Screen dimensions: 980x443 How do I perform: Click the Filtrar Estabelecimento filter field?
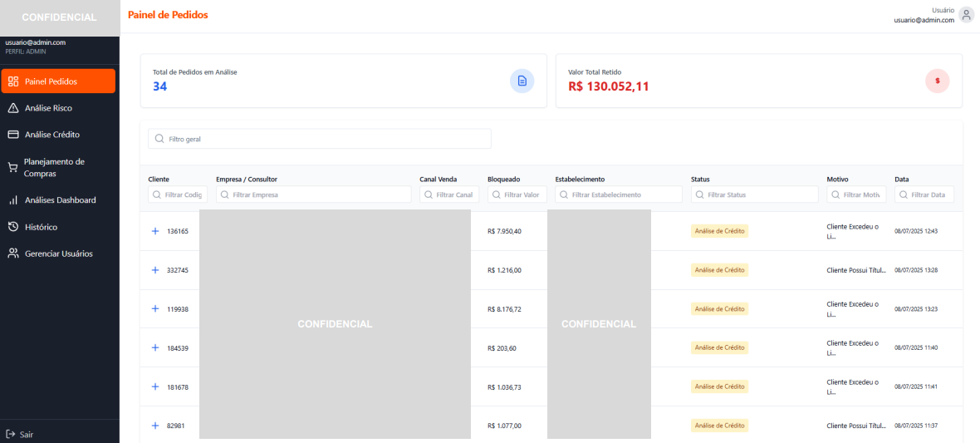(618, 194)
